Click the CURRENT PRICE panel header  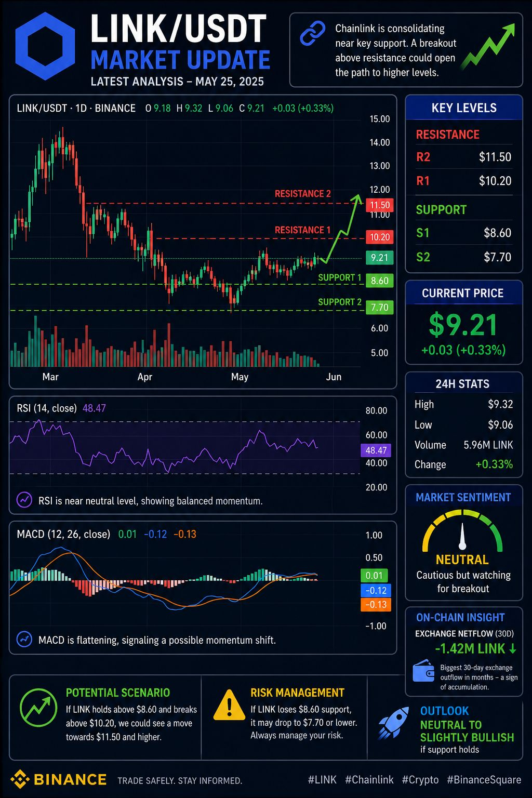pos(463,293)
